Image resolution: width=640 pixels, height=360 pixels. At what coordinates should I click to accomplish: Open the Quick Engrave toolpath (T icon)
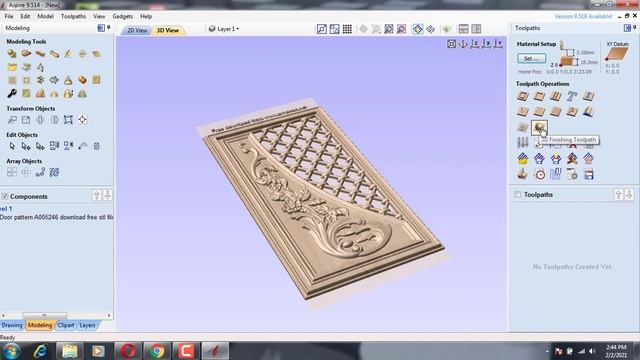tap(572, 96)
